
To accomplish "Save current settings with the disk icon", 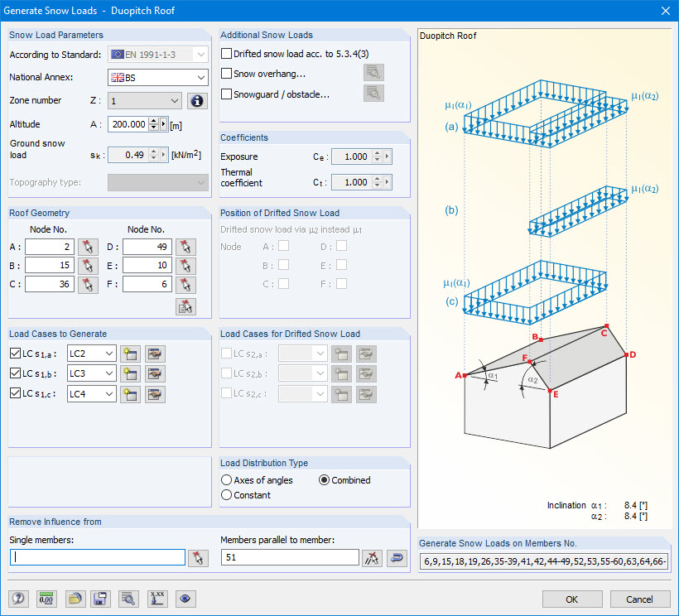I will point(100,598).
